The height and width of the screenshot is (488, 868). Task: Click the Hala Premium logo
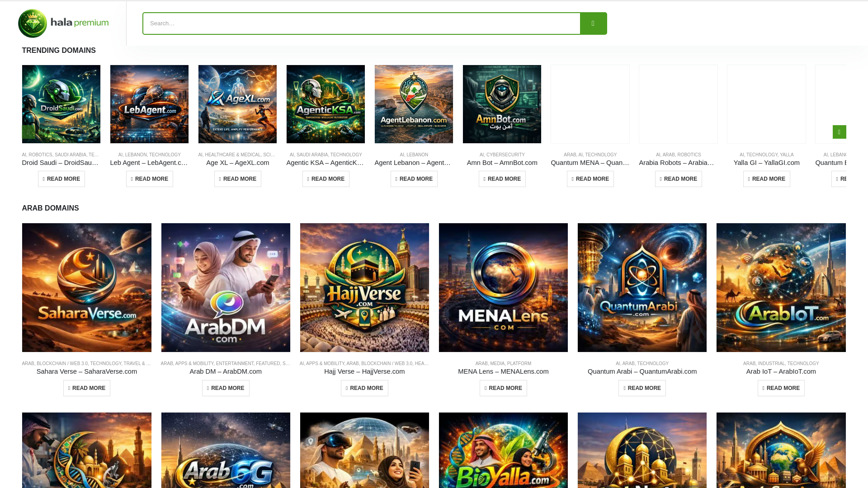[63, 23]
